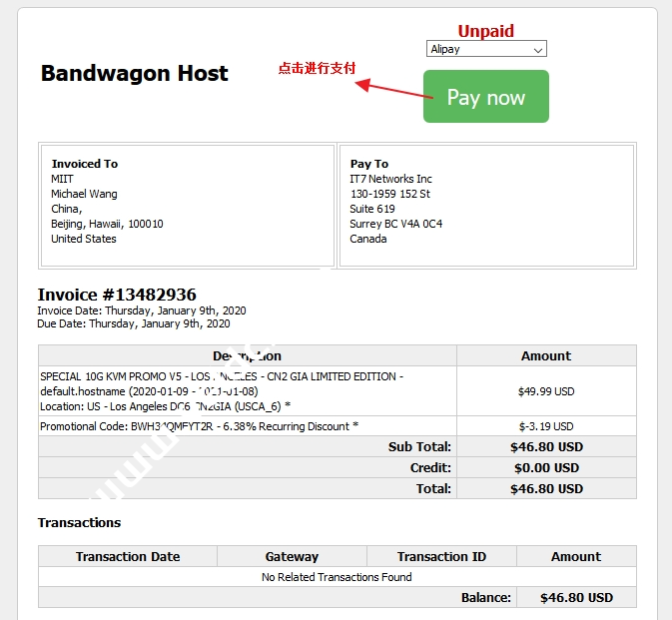
Task: Open the Alipay payment method dropdown
Action: click(x=486, y=49)
